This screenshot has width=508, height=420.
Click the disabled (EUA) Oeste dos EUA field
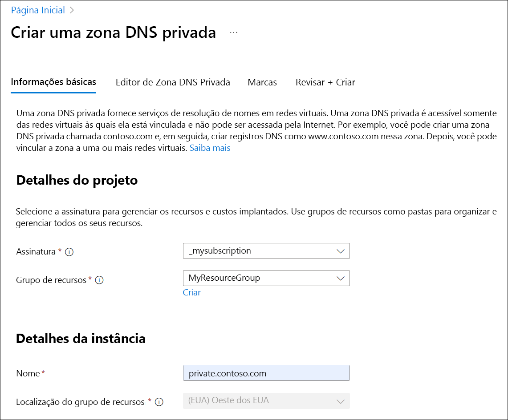(x=266, y=400)
